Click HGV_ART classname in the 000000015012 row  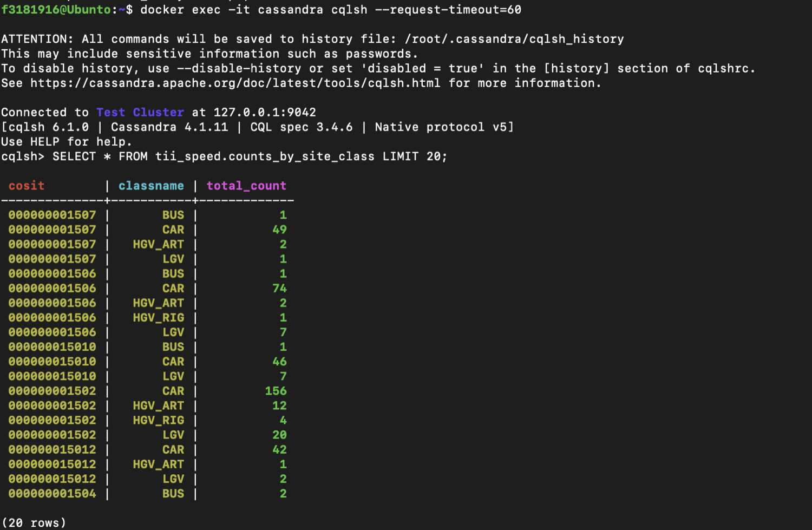159,464
